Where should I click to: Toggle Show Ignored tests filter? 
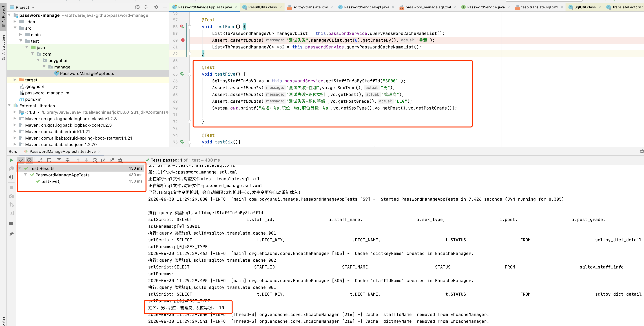pyautogui.click(x=29, y=160)
